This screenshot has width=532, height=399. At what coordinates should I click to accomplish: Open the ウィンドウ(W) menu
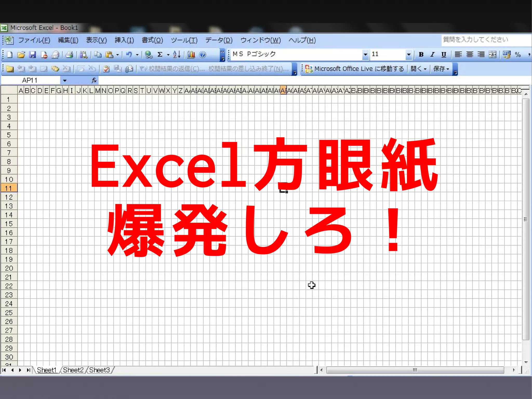261,40
